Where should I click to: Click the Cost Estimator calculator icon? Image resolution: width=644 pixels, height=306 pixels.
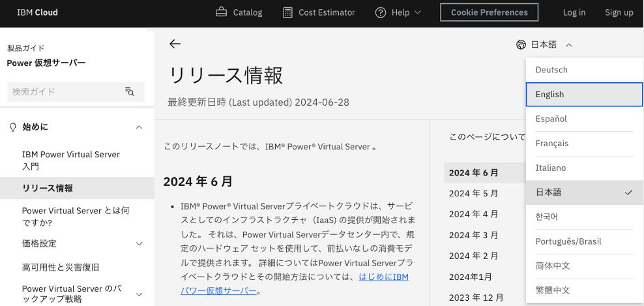click(x=288, y=12)
